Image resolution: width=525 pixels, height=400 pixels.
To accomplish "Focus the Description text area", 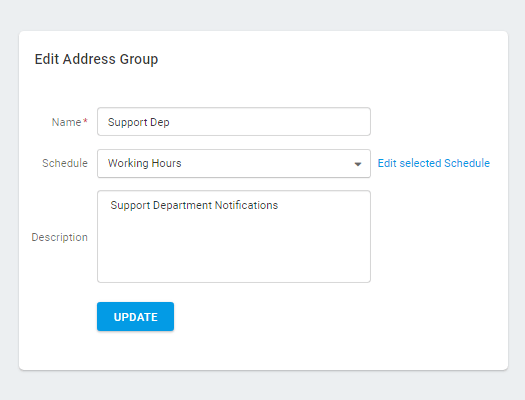I will pyautogui.click(x=234, y=237).
